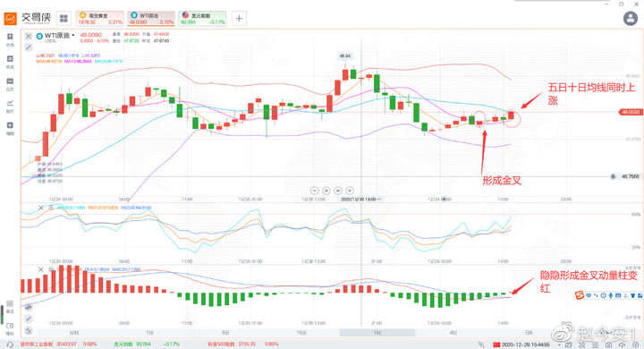Click the date-time display in status bar
Screen dimensions: 644x349
526,345
